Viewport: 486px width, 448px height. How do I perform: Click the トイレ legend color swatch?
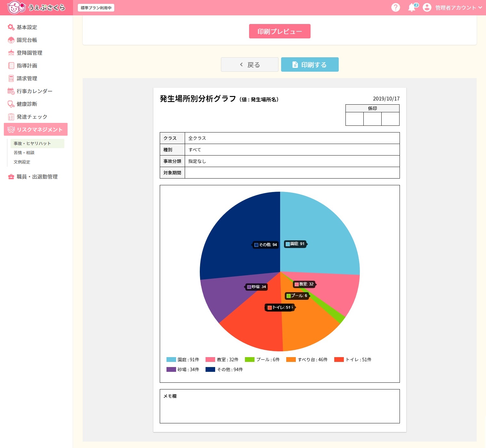pos(339,360)
